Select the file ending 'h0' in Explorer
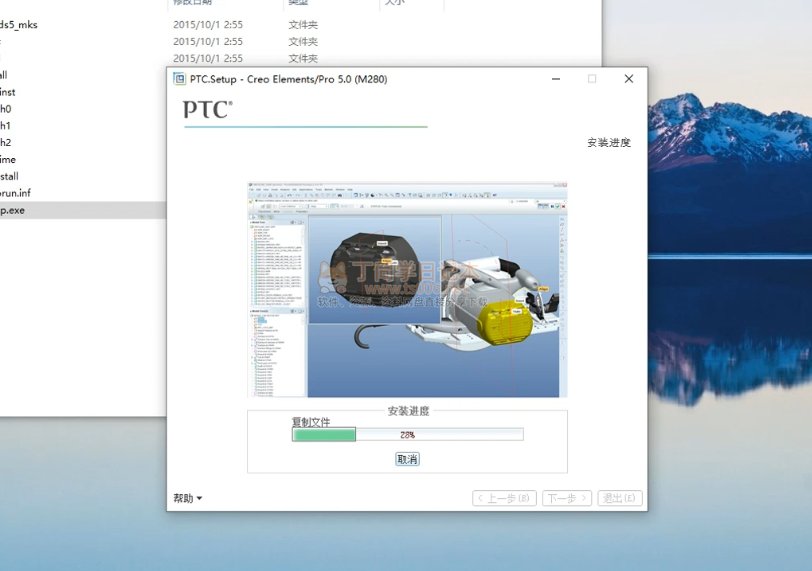Viewport: 812px width, 571px height. [6, 109]
